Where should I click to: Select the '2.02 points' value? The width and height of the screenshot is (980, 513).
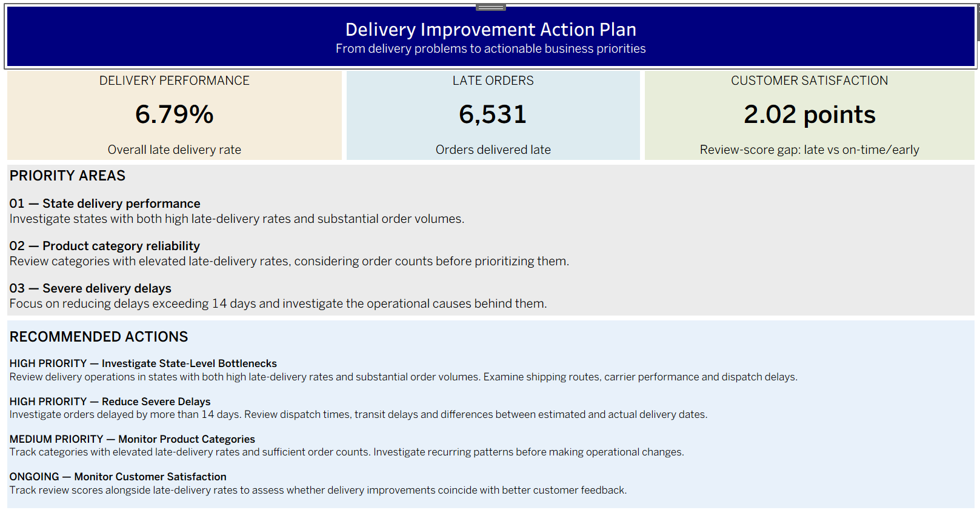click(x=810, y=114)
